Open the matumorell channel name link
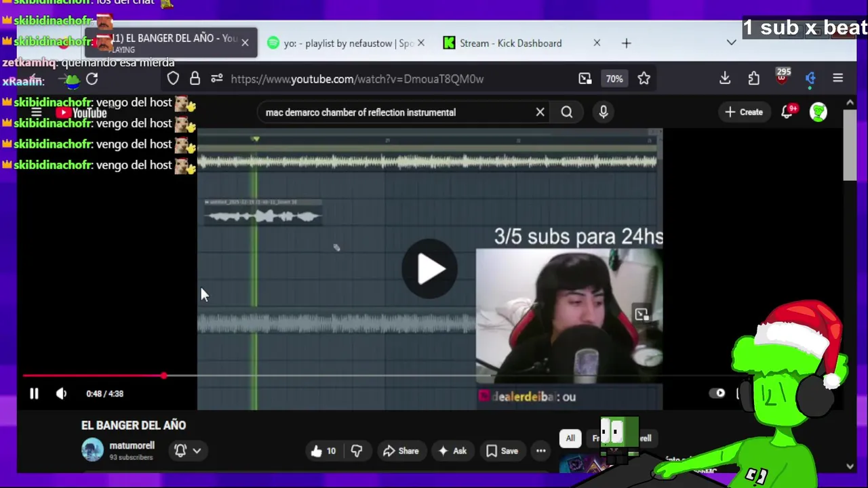Image resolution: width=868 pixels, height=488 pixels. (x=132, y=445)
